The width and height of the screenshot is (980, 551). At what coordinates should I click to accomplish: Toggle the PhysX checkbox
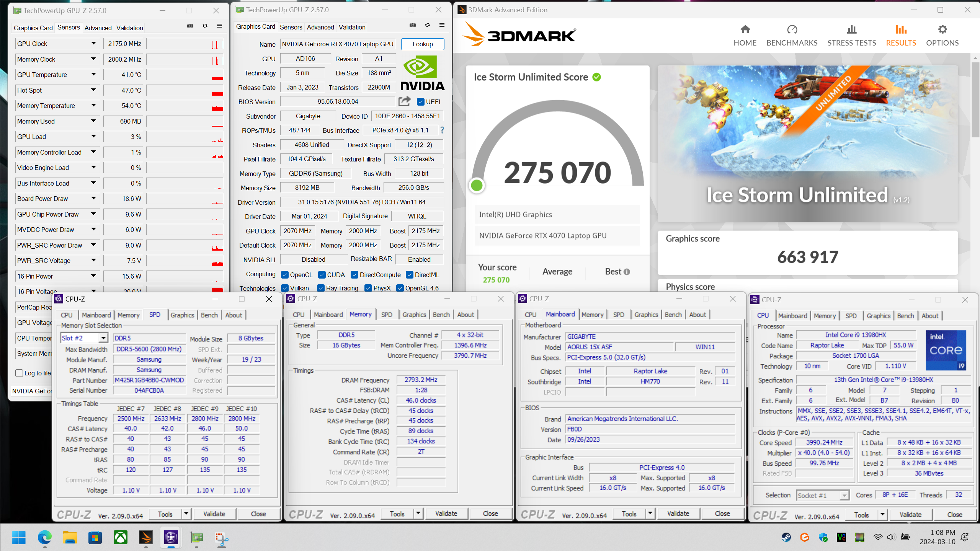[x=368, y=288]
